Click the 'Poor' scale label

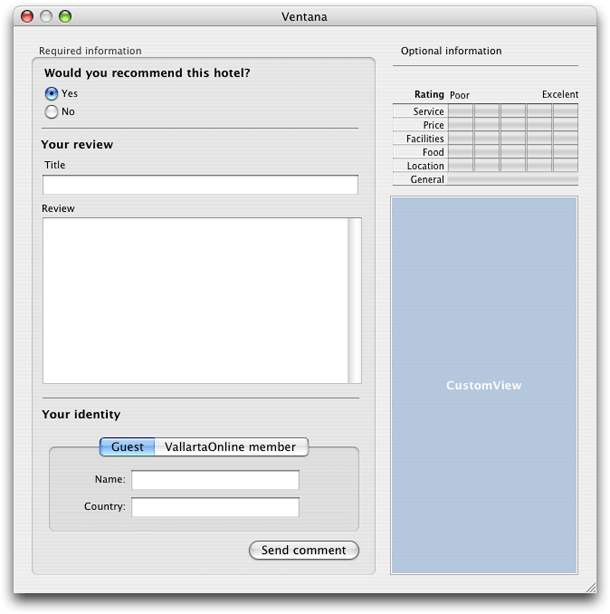tap(460, 95)
